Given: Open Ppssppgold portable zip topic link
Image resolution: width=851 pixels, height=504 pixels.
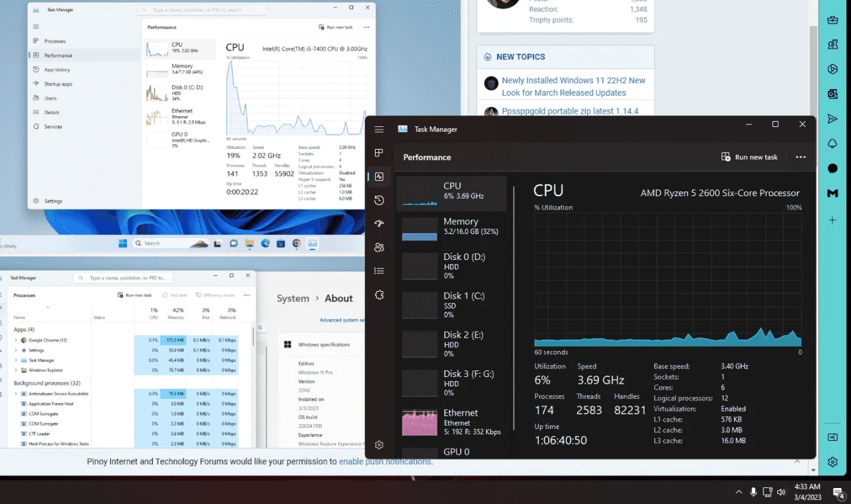Looking at the screenshot, I should (x=570, y=111).
